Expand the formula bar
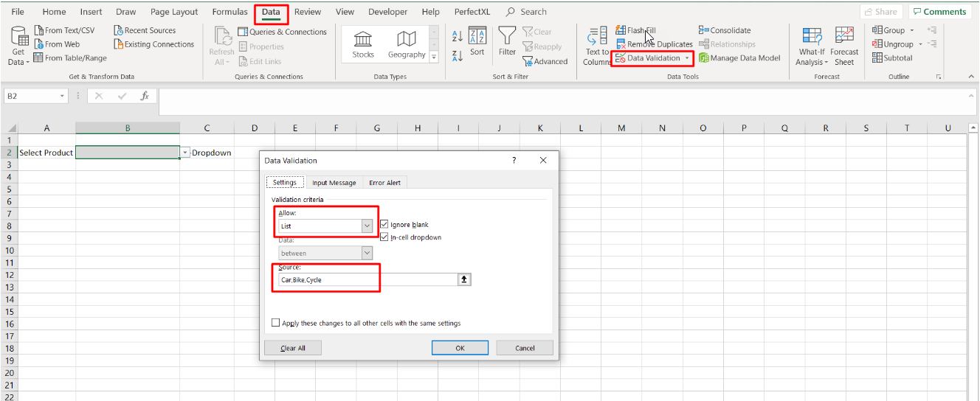 tap(972, 95)
